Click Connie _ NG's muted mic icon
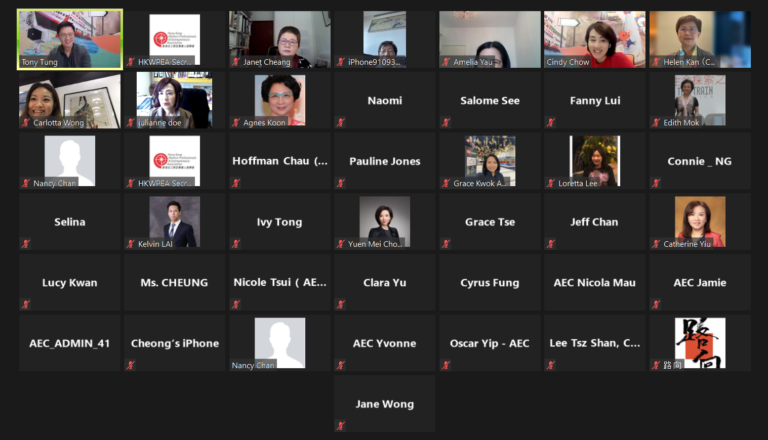This screenshot has height=440, width=768. click(x=656, y=183)
